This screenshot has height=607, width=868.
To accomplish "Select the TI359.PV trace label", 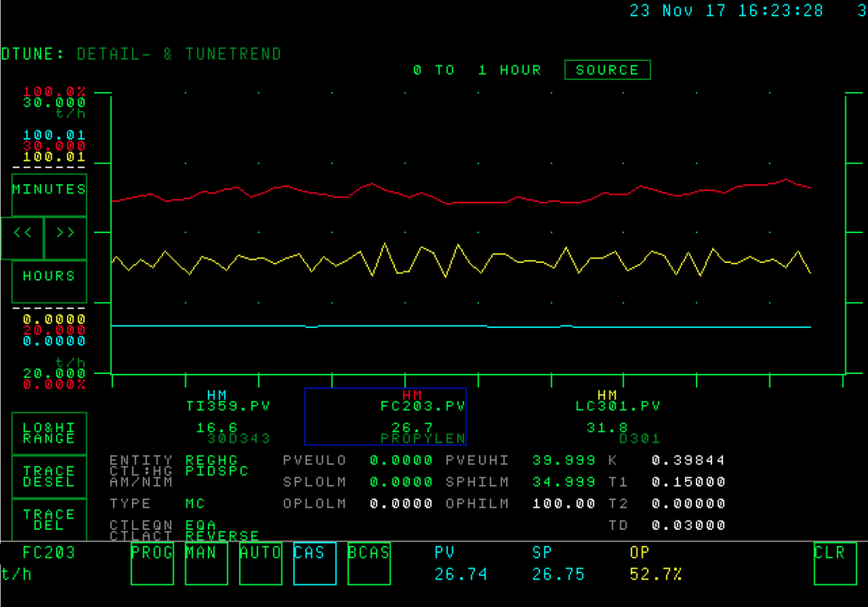I will [x=228, y=406].
